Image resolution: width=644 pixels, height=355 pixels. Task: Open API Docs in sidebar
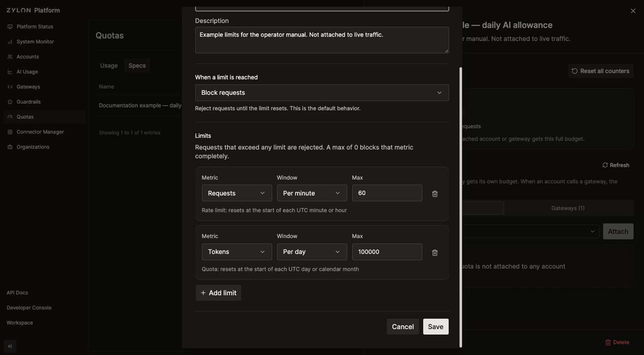[17, 293]
